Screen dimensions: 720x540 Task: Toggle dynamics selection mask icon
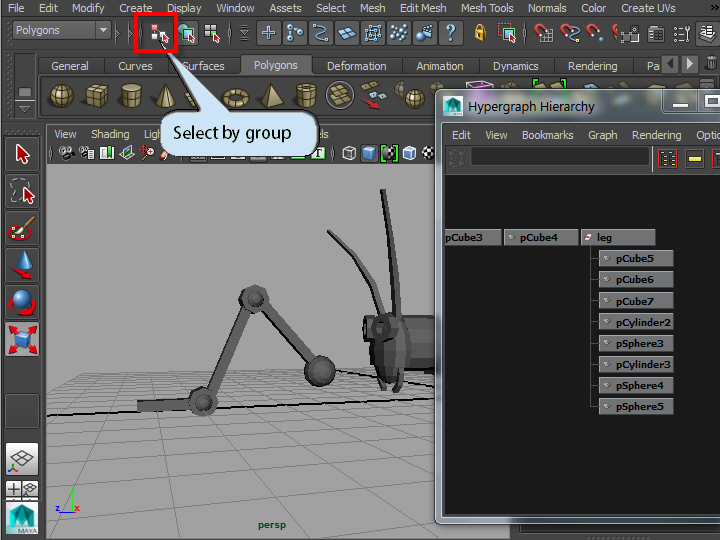coord(399,33)
